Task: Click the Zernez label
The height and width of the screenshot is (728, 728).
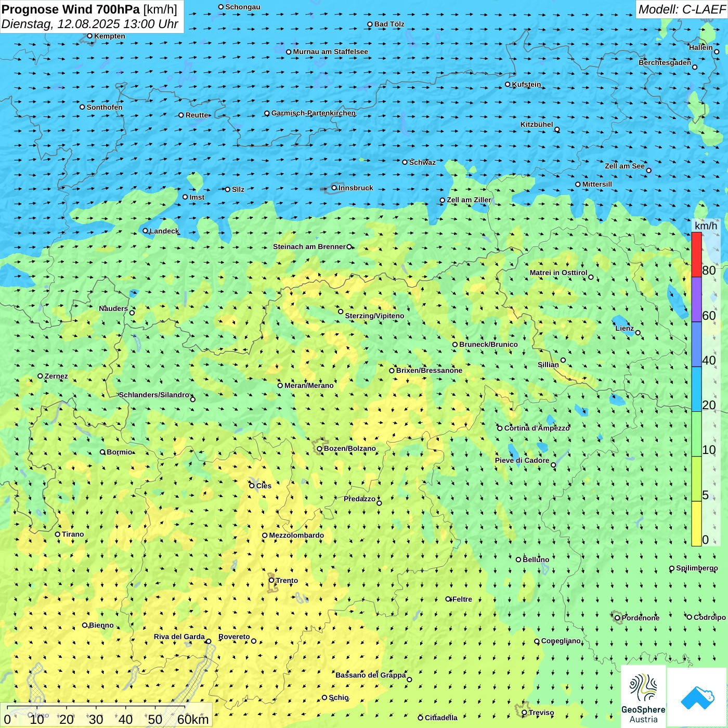Action: (x=56, y=376)
